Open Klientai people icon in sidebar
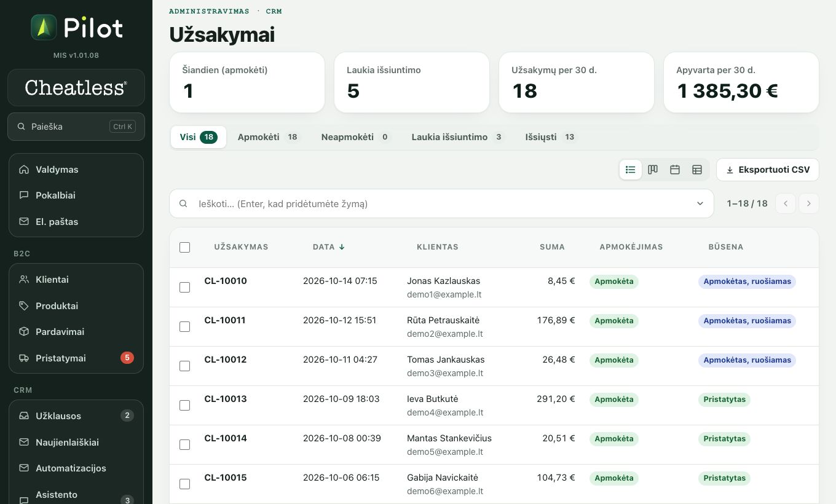Image resolution: width=836 pixels, height=504 pixels. [24, 279]
